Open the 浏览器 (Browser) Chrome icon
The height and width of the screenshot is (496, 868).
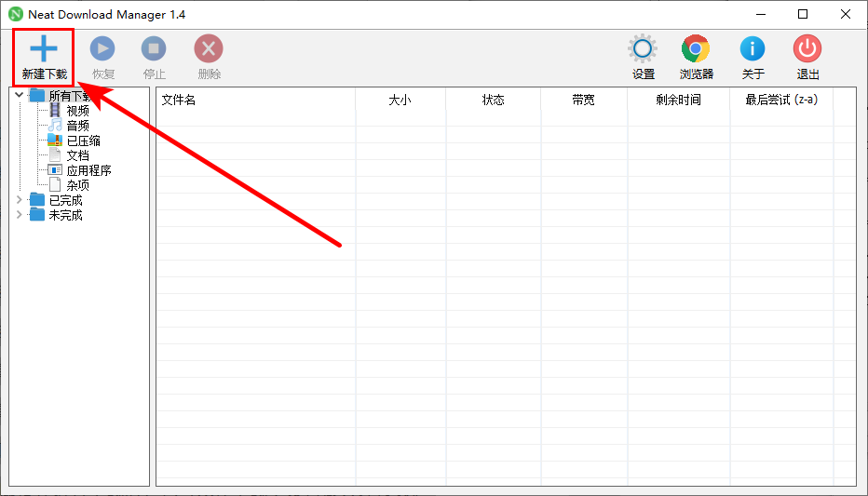pos(696,49)
